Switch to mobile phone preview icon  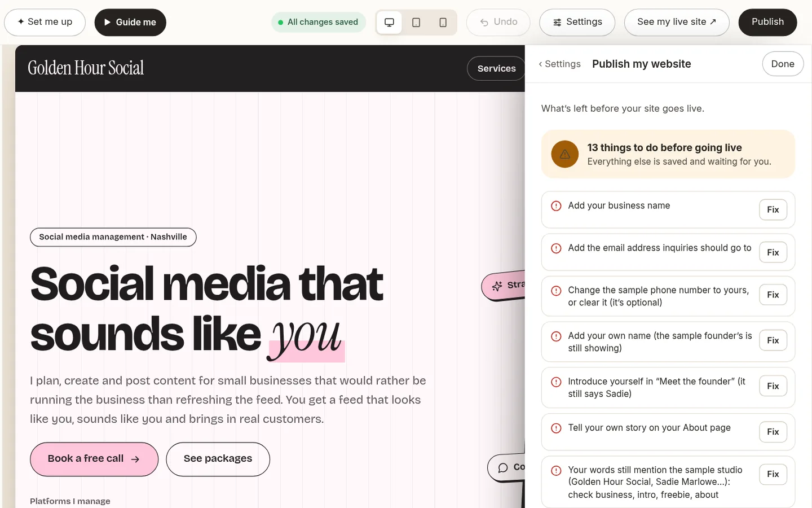(x=443, y=23)
